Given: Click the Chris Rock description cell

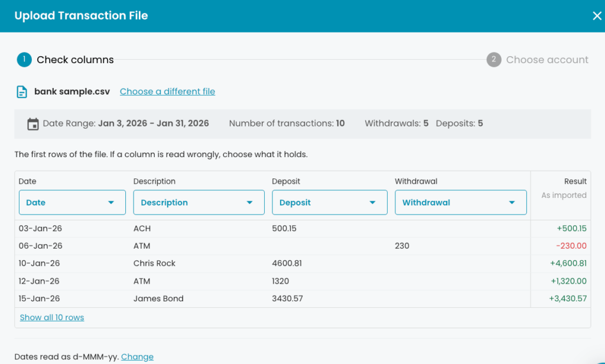Looking at the screenshot, I should pos(154,264).
